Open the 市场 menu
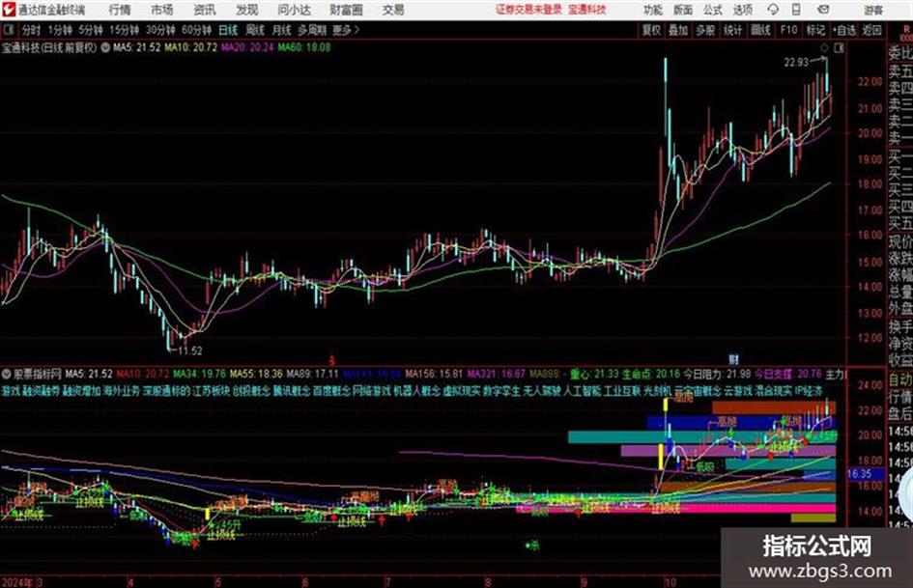This screenshot has width=913, height=588. (x=162, y=10)
